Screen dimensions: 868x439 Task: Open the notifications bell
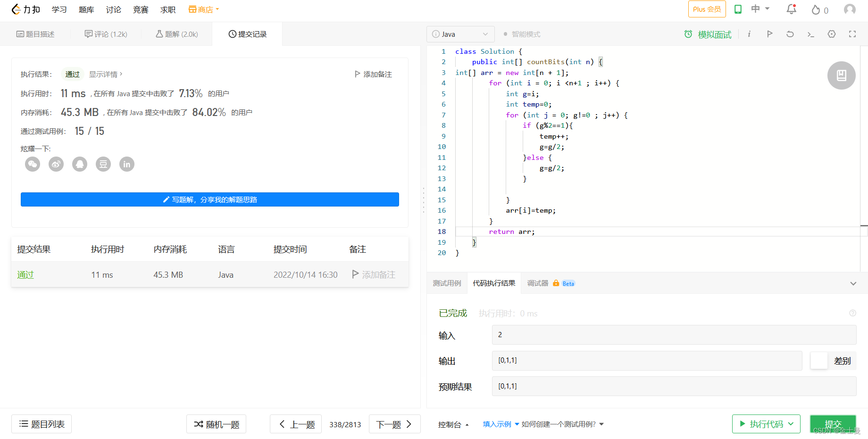click(x=792, y=9)
